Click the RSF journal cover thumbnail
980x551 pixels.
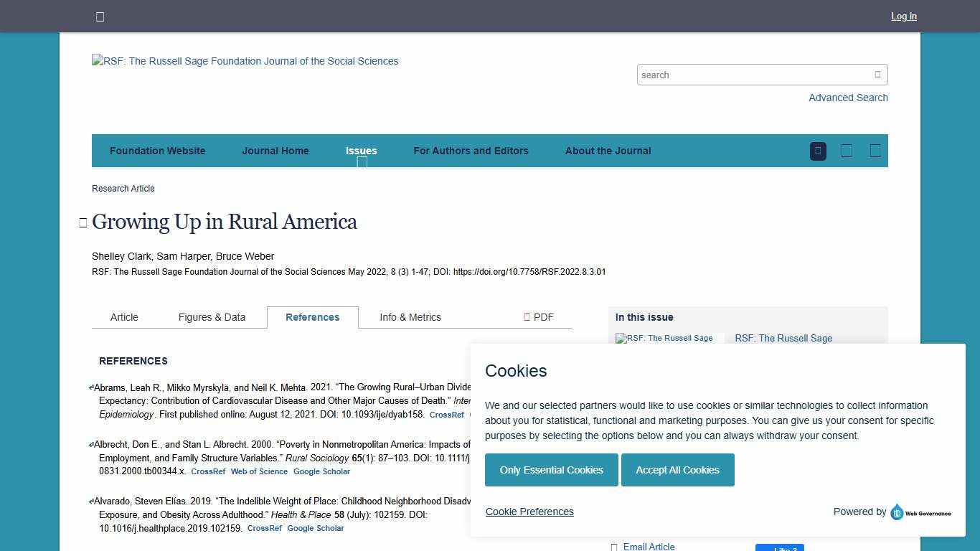coord(664,338)
